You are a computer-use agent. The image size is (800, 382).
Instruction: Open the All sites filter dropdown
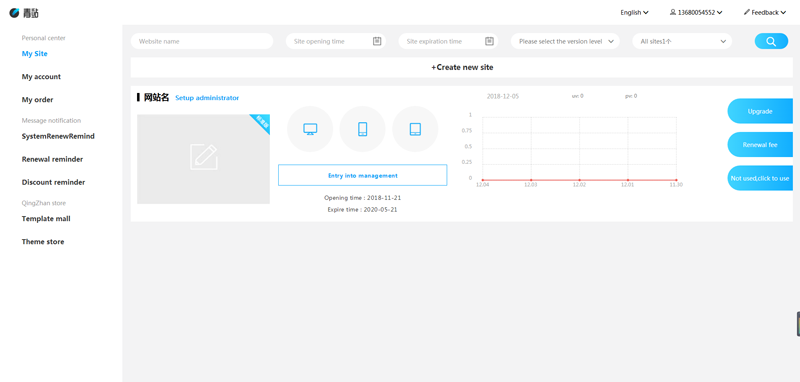click(x=682, y=41)
